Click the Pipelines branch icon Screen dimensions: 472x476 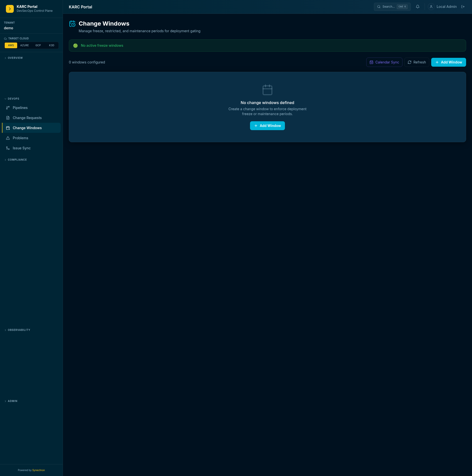coord(8,108)
